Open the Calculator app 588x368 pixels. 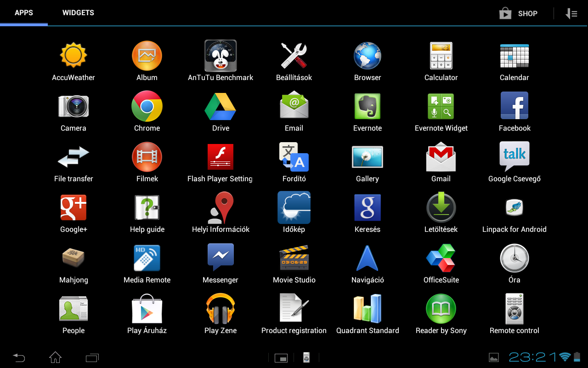pos(441,61)
